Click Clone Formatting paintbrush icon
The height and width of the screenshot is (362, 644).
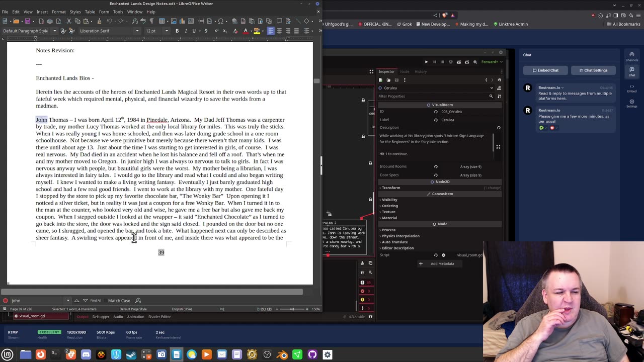coord(100,21)
